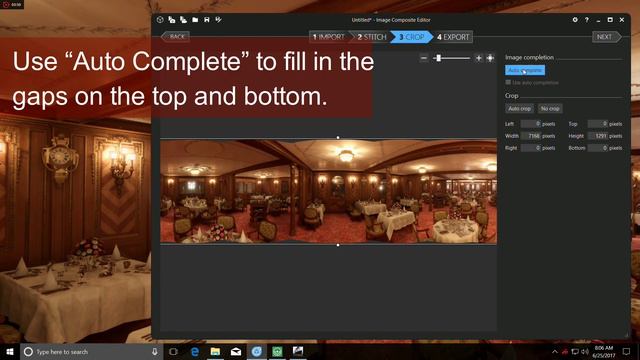This screenshot has width=640, height=360.
Task: Open Task View from the taskbar
Action: point(173,351)
